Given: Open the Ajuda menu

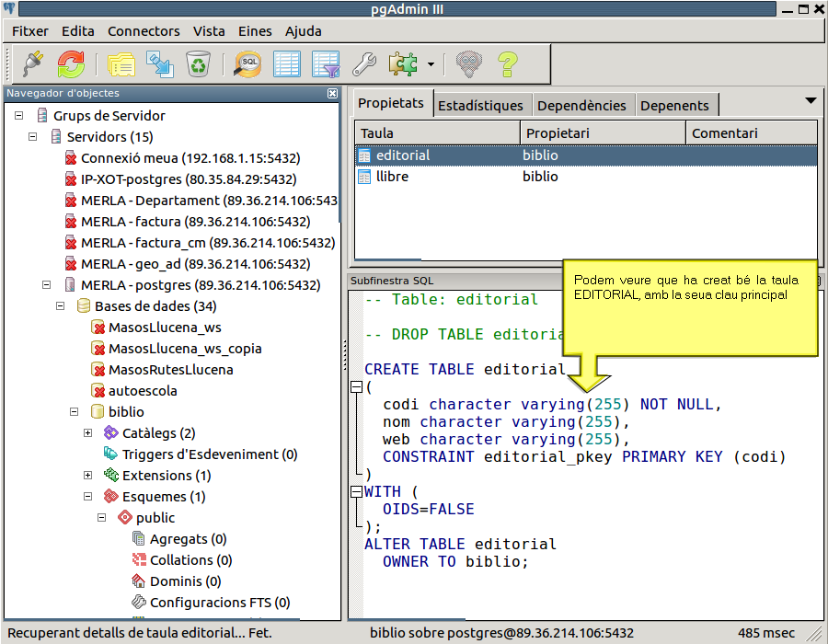Looking at the screenshot, I should (x=303, y=31).
